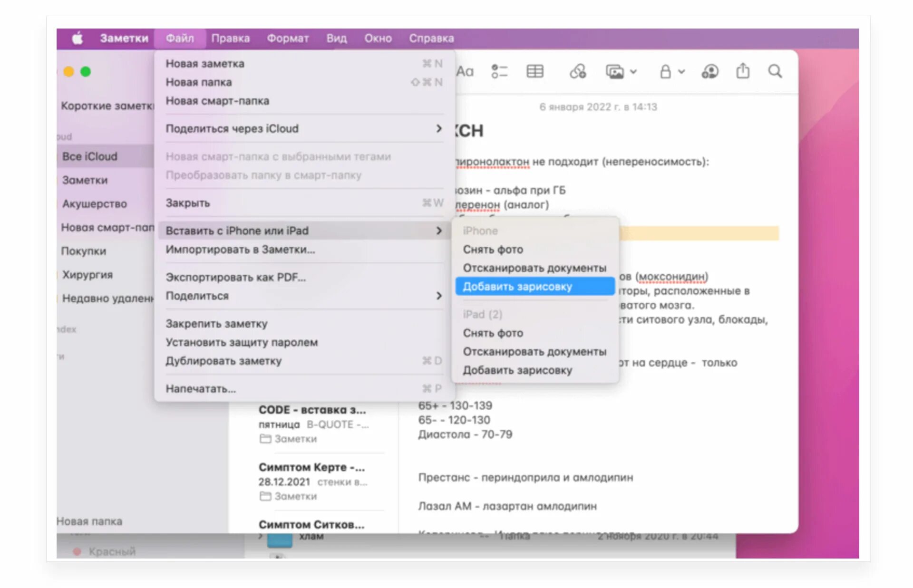Click the link/attachment toolbar icon

click(578, 72)
